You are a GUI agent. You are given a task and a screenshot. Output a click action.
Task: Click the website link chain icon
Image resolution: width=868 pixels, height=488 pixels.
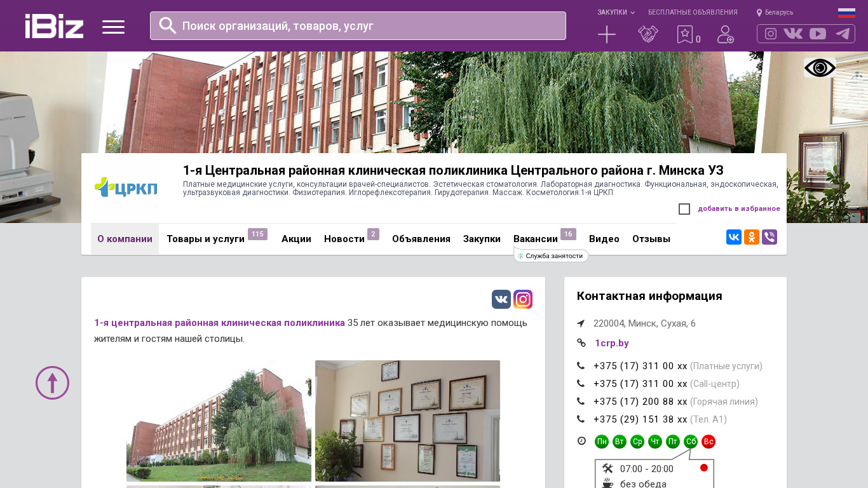[x=581, y=343]
